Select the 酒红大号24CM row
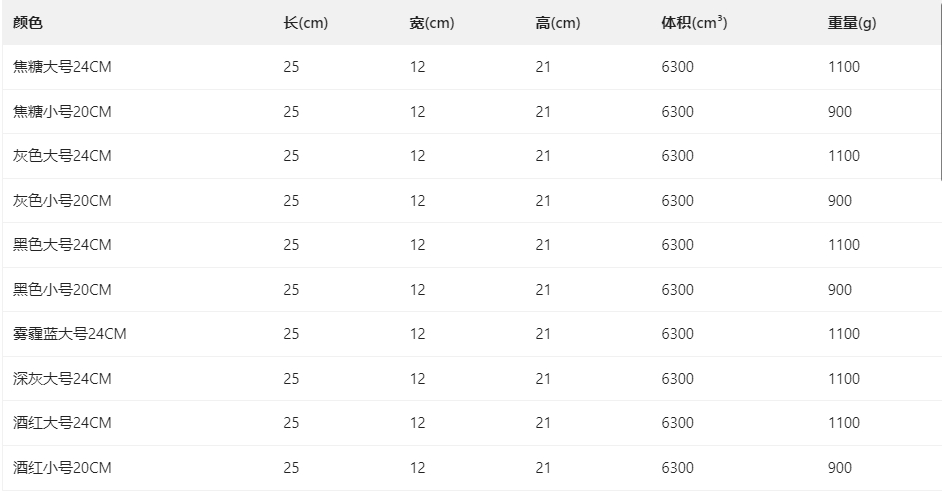Image resolution: width=942 pixels, height=491 pixels. coord(471,423)
